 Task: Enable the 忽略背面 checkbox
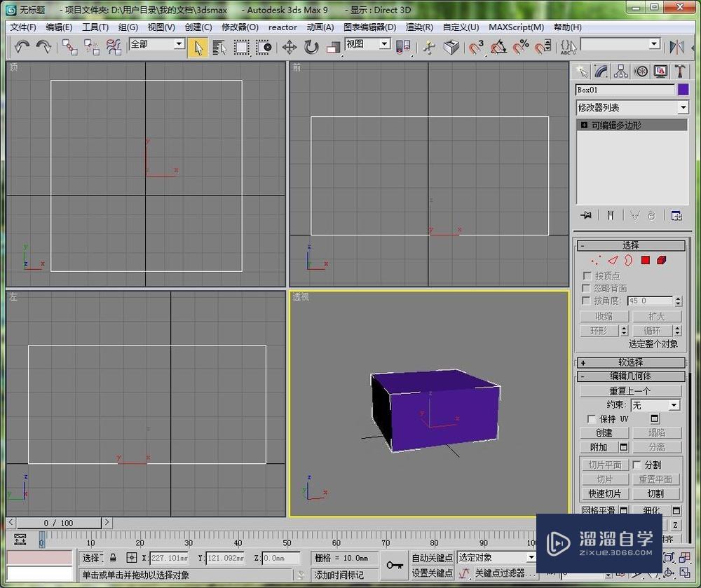point(587,288)
